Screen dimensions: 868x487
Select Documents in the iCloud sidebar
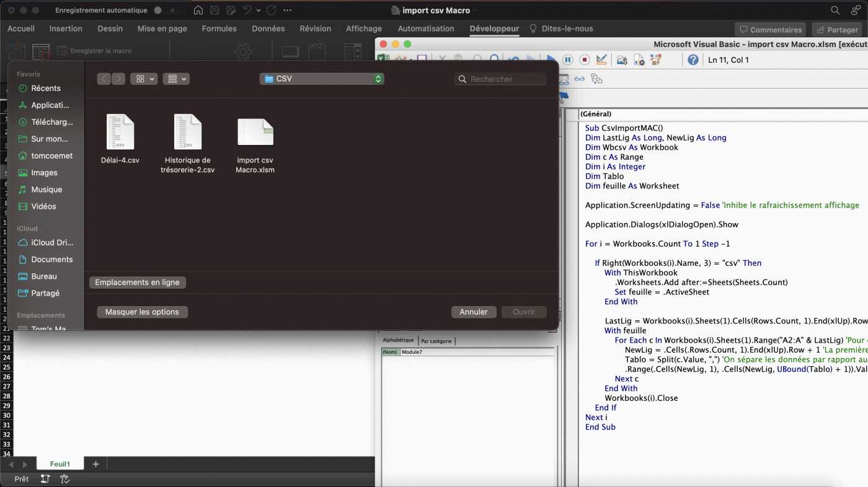(51, 260)
